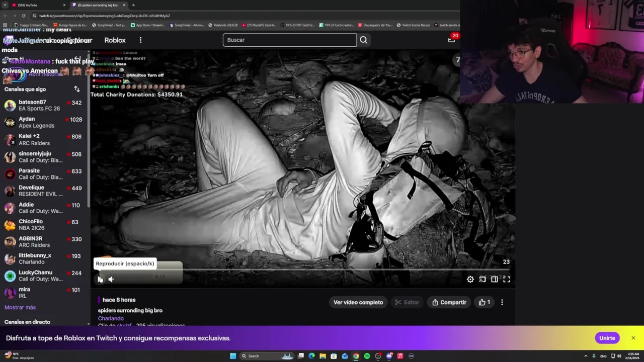
Task: Click the Compartir share button
Action: click(449, 302)
